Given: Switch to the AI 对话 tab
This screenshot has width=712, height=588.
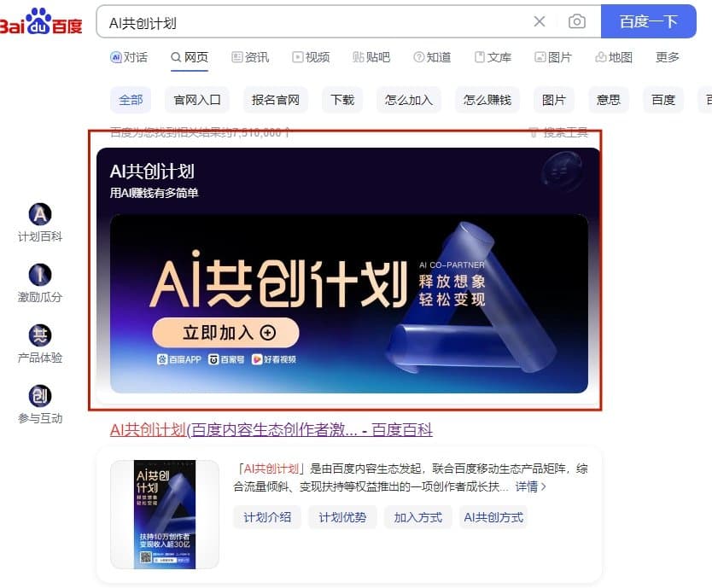Looking at the screenshot, I should click(129, 57).
